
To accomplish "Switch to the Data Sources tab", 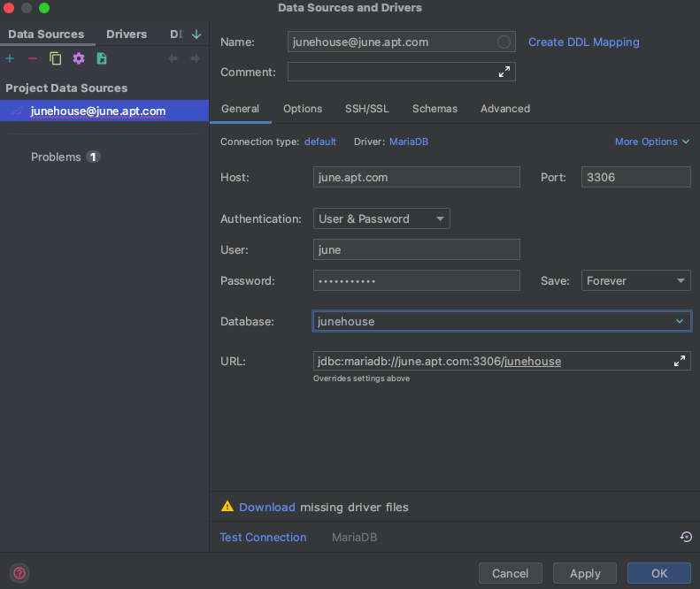I will pos(46,34).
